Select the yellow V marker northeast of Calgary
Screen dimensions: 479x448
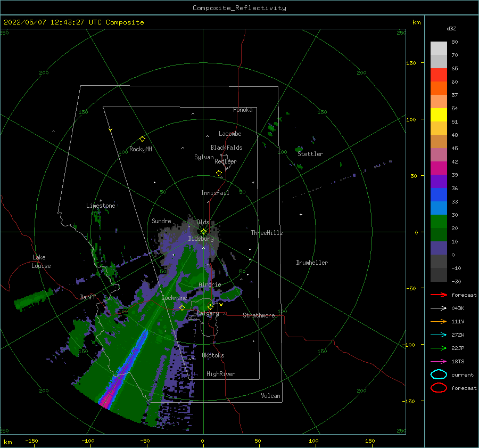[x=221, y=305]
